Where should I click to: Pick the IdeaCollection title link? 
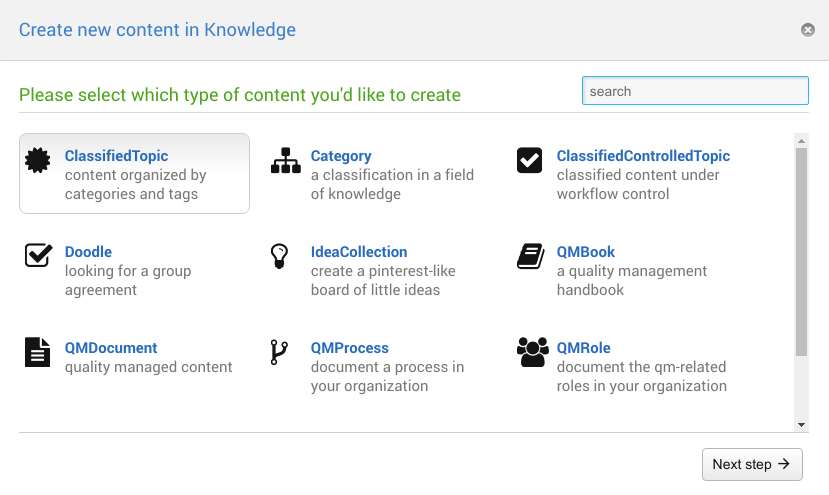tap(359, 252)
